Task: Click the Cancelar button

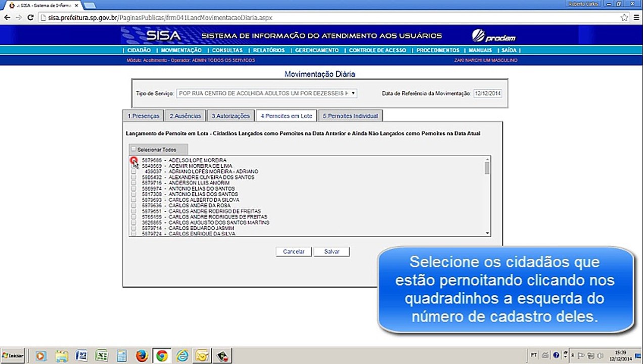Action: click(294, 251)
